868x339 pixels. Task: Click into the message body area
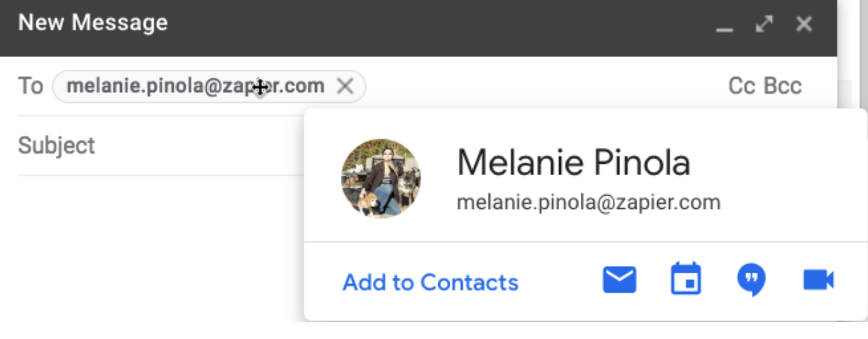pyautogui.click(x=156, y=250)
